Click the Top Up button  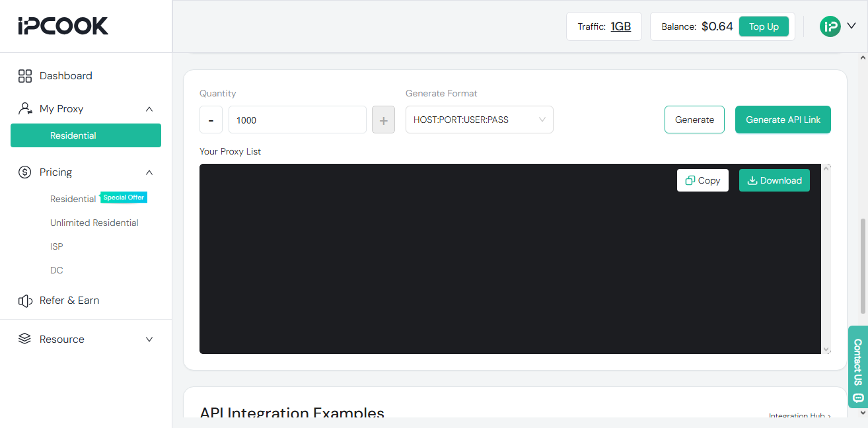(x=764, y=26)
